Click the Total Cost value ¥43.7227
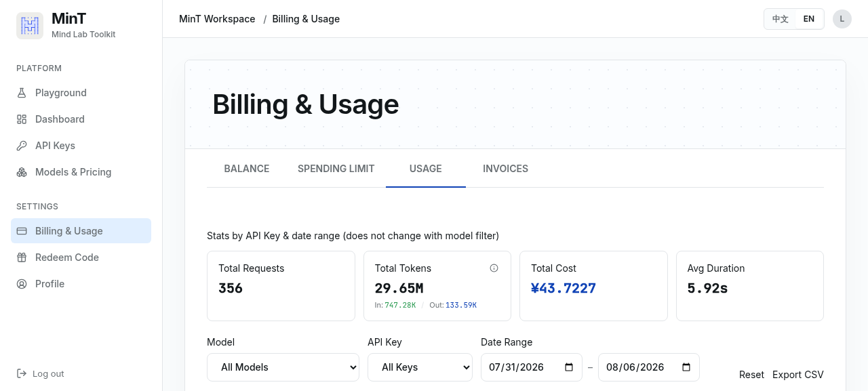This screenshot has width=868, height=391. (564, 288)
